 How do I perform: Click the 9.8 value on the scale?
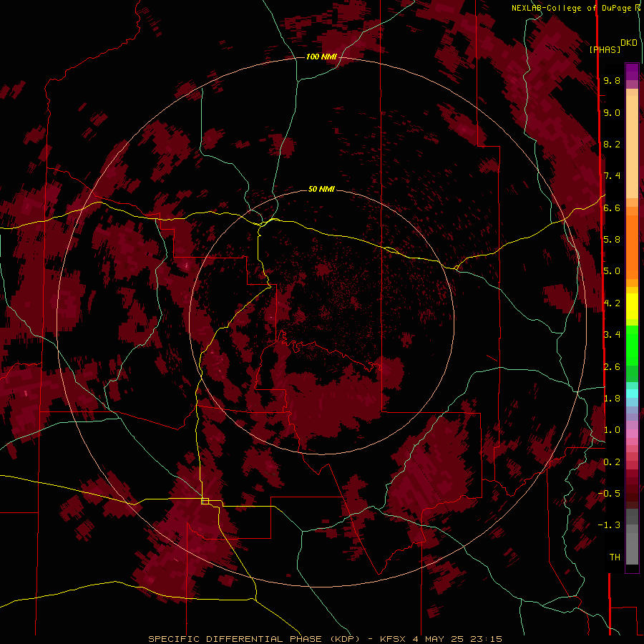[x=612, y=80]
